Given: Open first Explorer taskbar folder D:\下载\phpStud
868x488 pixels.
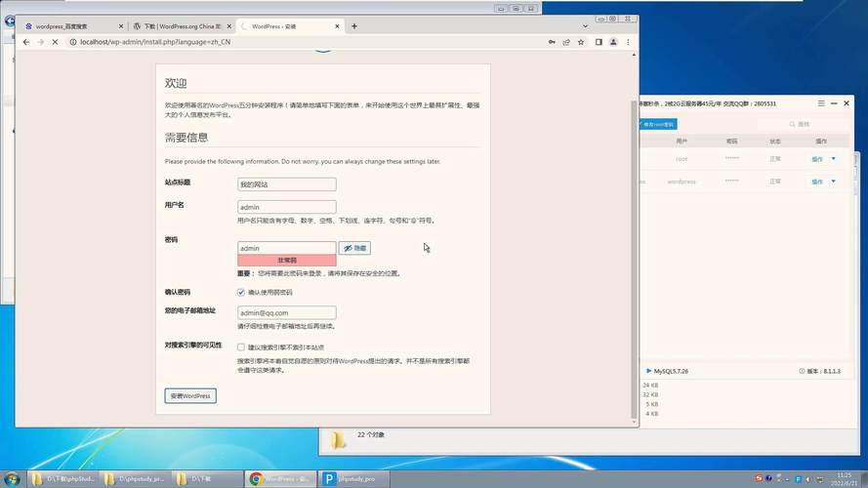Looking at the screenshot, I should point(63,478).
